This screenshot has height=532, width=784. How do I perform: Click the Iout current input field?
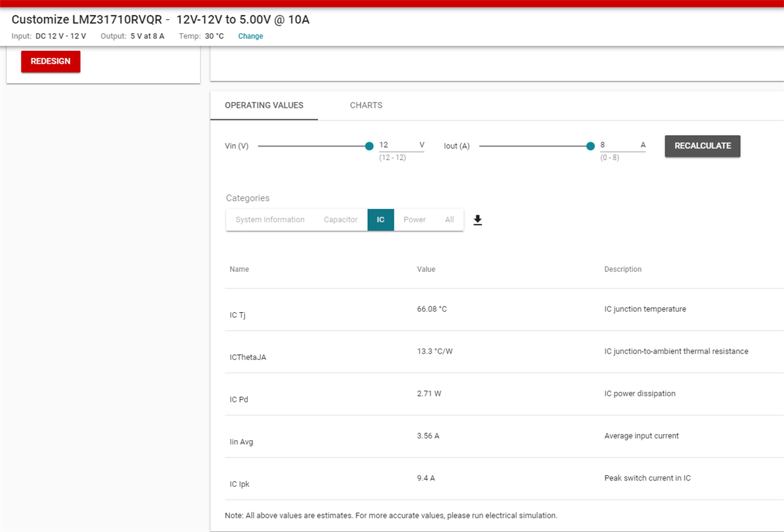(x=623, y=145)
